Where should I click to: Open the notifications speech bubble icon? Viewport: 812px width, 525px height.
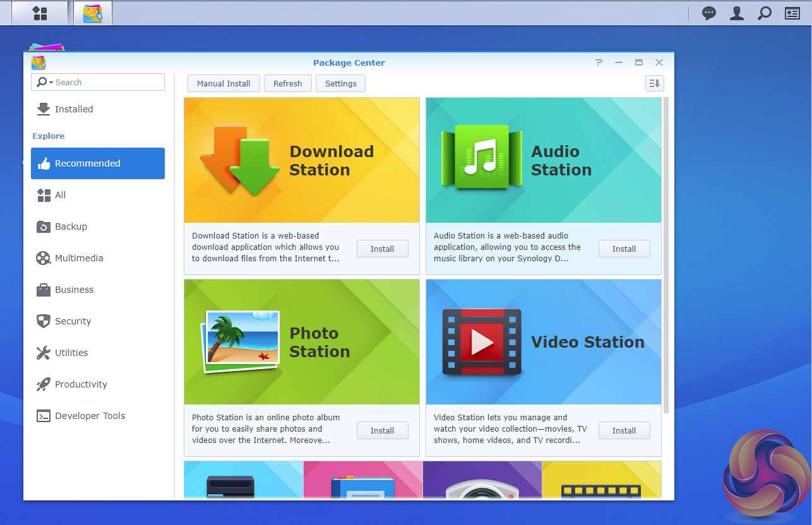pos(709,13)
